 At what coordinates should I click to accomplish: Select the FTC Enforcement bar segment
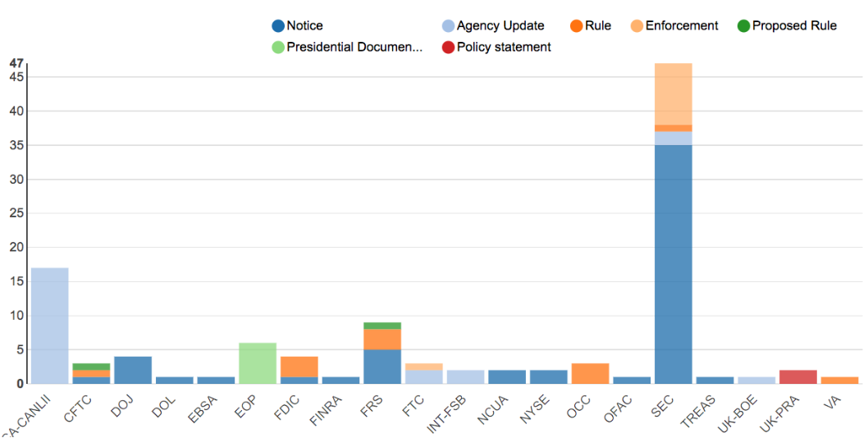click(424, 367)
